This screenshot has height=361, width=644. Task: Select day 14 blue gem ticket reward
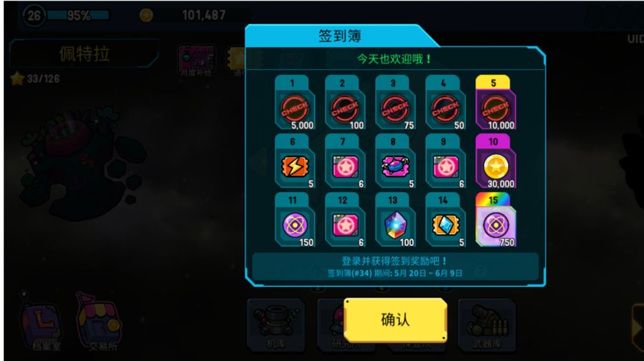[x=445, y=220]
